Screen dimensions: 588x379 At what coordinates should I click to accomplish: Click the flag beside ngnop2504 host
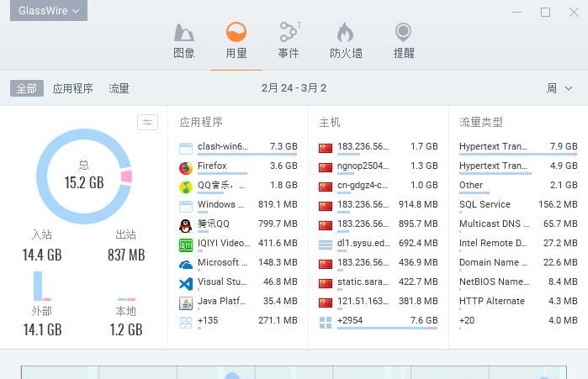pyautogui.click(x=326, y=167)
